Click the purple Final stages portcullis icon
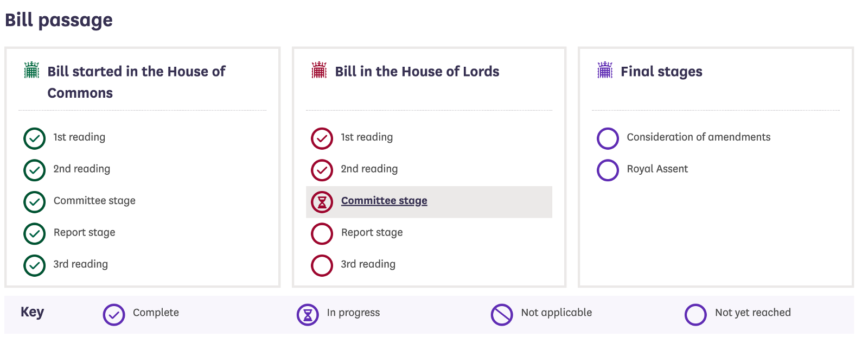868x343 pixels. pyautogui.click(x=605, y=70)
